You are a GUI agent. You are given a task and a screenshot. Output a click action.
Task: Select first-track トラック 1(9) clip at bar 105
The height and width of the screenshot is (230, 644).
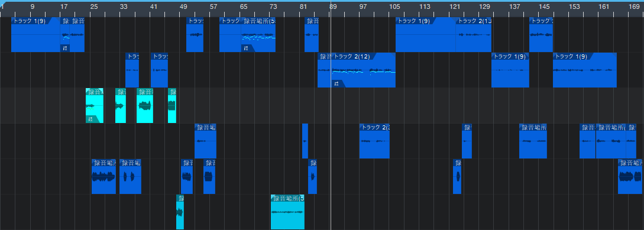click(426, 34)
